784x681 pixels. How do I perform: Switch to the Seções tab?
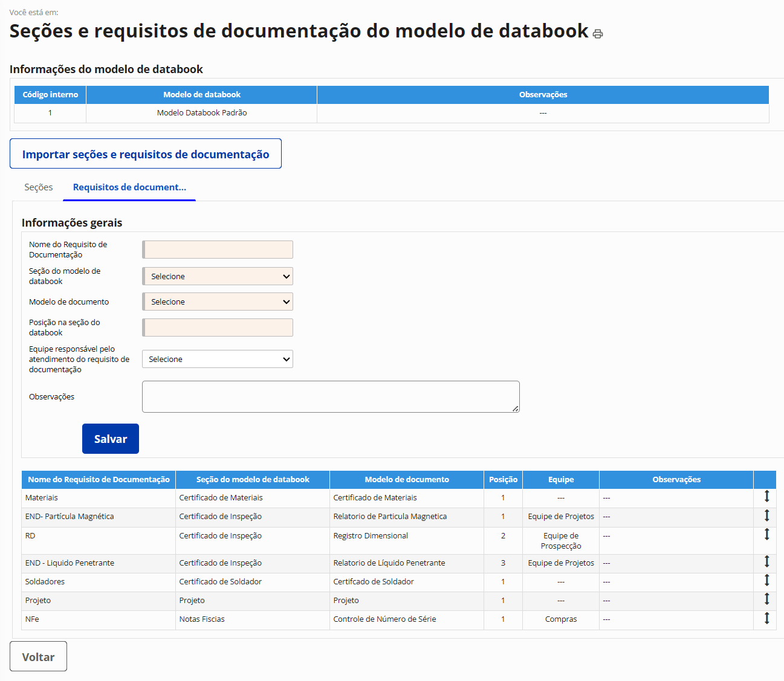tap(39, 187)
